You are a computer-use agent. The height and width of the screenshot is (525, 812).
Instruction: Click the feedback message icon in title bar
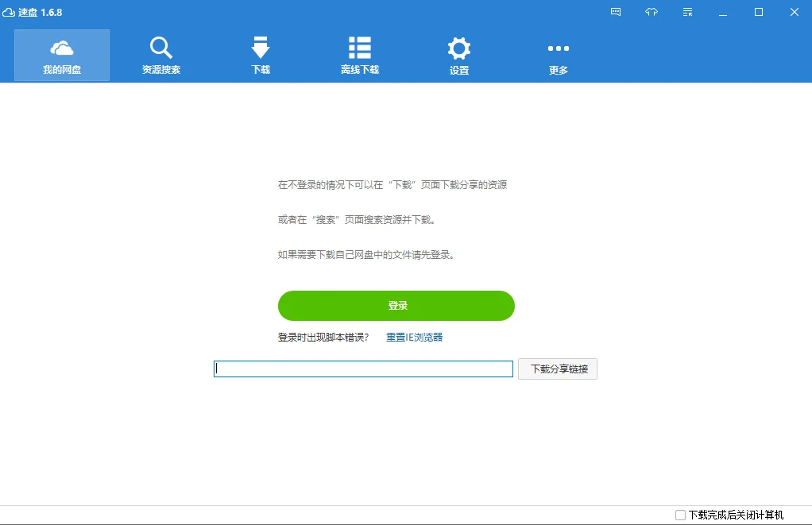[616, 12]
